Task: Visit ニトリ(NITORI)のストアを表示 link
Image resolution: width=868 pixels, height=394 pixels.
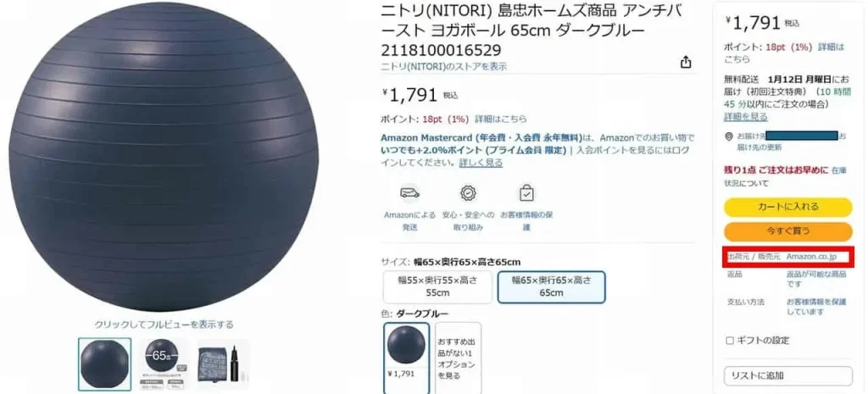Action: (444, 66)
